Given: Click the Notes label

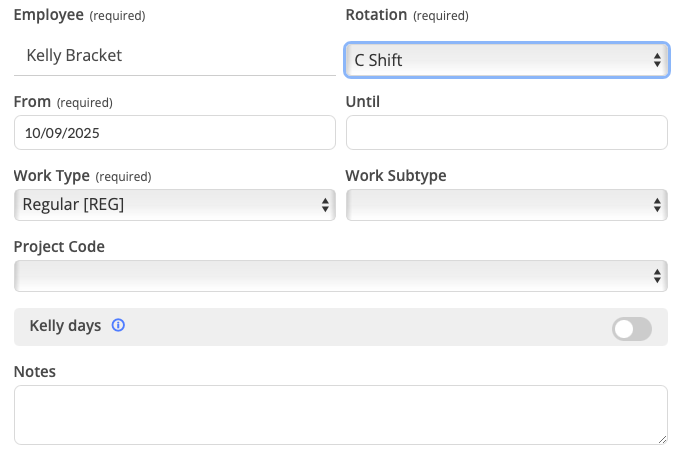Looking at the screenshot, I should (35, 372).
